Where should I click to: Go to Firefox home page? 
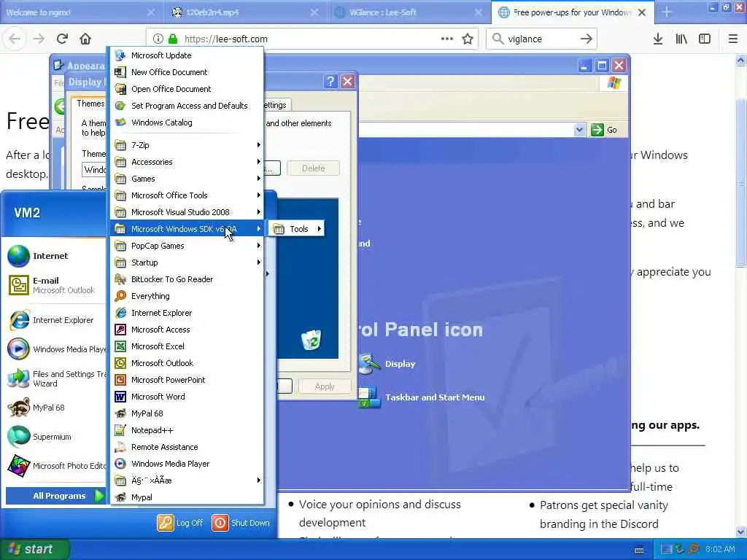85,39
